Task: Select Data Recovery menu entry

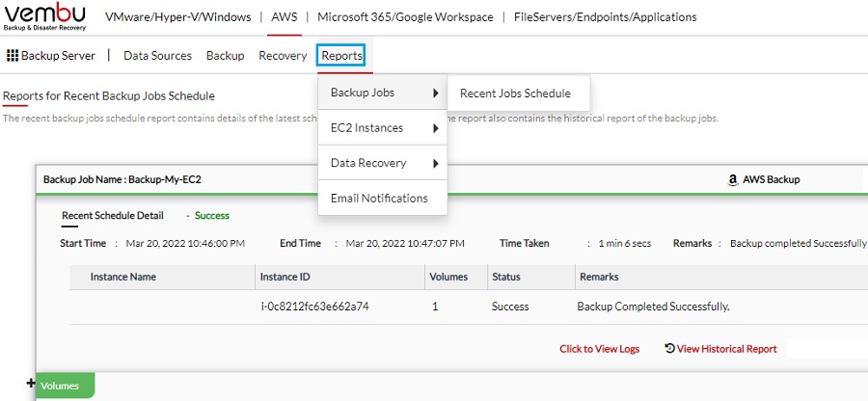Action: (x=383, y=163)
